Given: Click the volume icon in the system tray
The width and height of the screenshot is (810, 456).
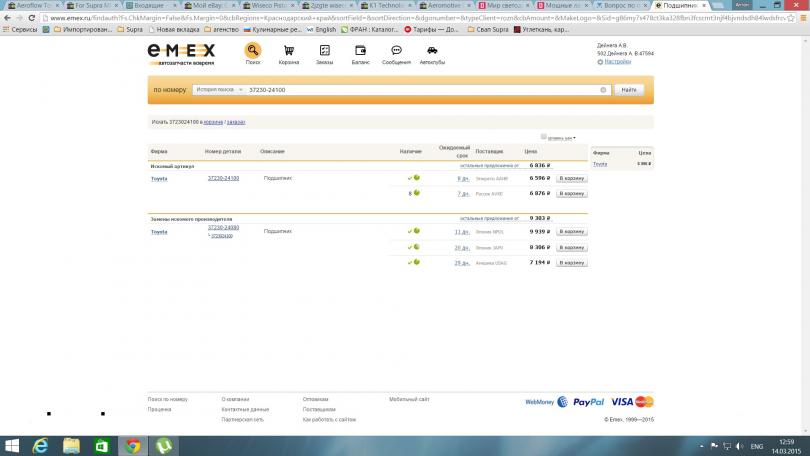Looking at the screenshot, I should 740,446.
